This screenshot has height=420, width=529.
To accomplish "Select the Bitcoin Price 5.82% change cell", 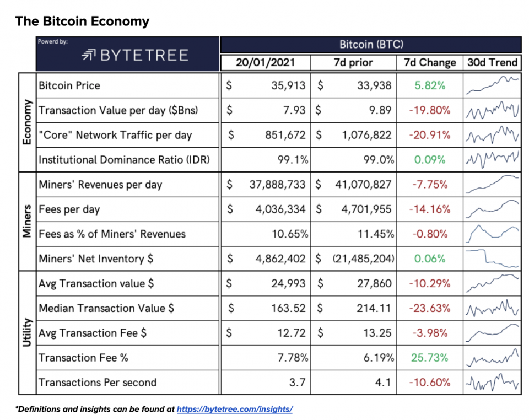I will 430,85.
